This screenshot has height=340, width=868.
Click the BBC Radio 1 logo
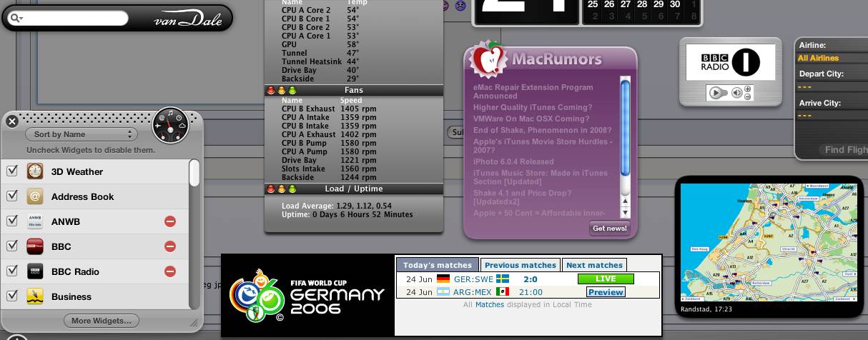coord(730,62)
